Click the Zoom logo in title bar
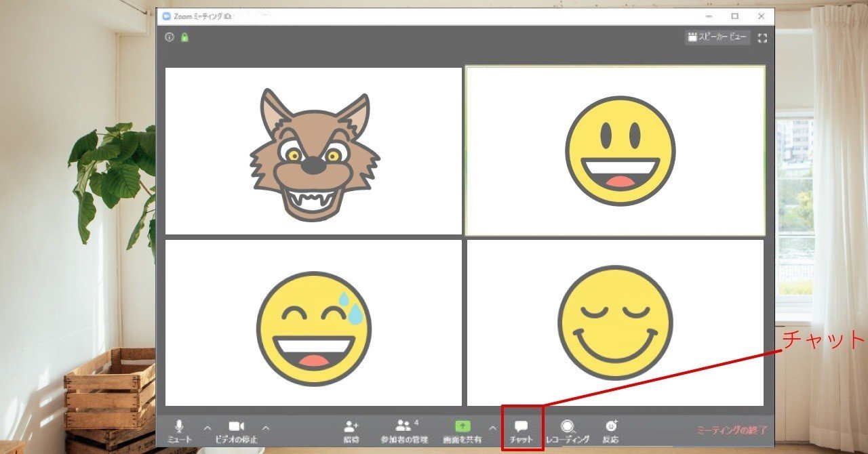The image size is (868, 454). coord(167,16)
